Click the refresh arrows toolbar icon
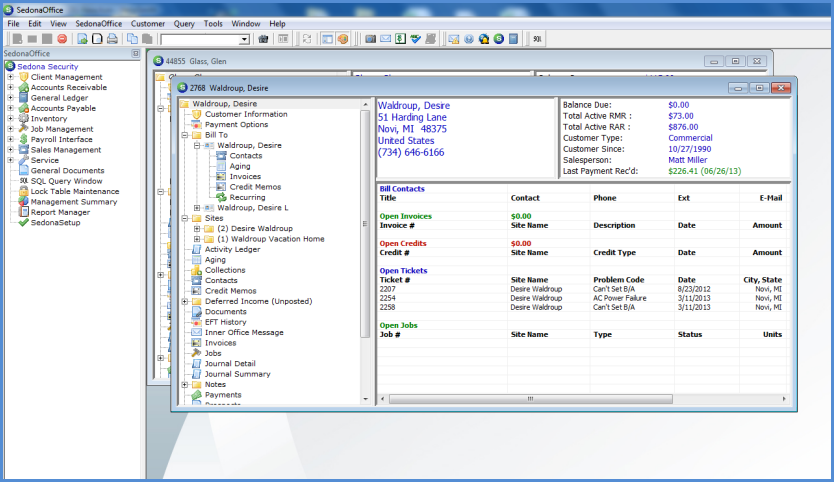Screen dimensions: 834x482 click(307, 39)
